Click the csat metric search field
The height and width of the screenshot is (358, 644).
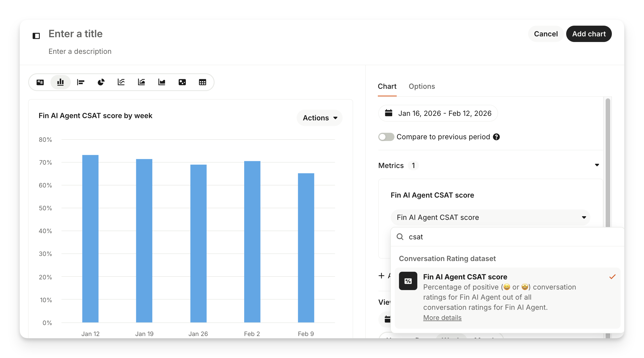508,237
